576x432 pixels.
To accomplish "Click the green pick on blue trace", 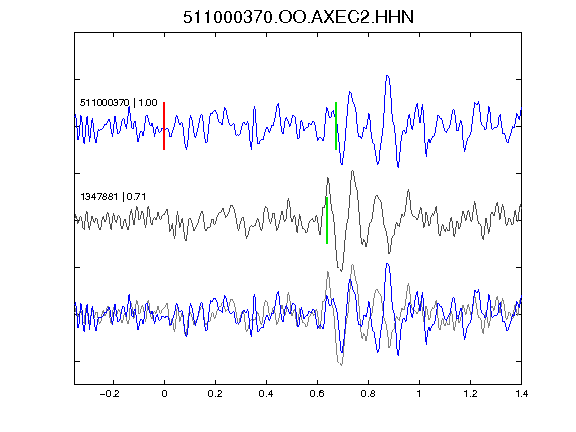I will [336, 126].
